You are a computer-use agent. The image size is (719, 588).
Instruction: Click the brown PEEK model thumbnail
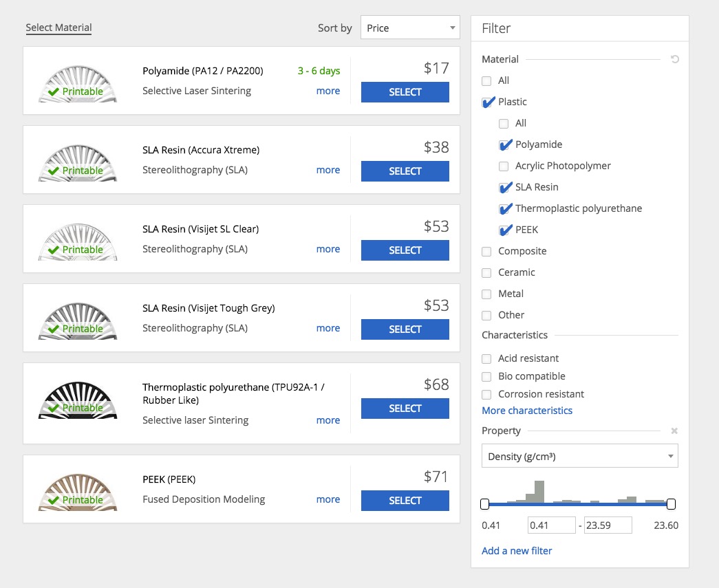pyautogui.click(x=77, y=492)
